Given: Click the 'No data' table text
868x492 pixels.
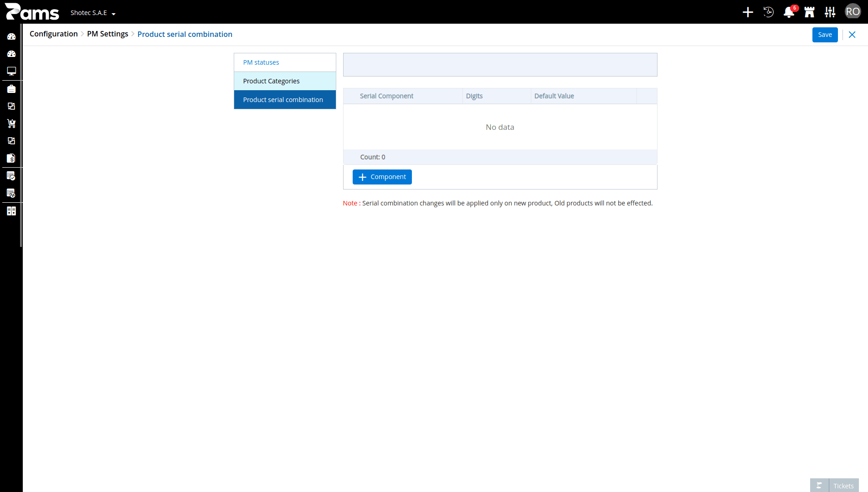Looking at the screenshot, I should point(500,127).
